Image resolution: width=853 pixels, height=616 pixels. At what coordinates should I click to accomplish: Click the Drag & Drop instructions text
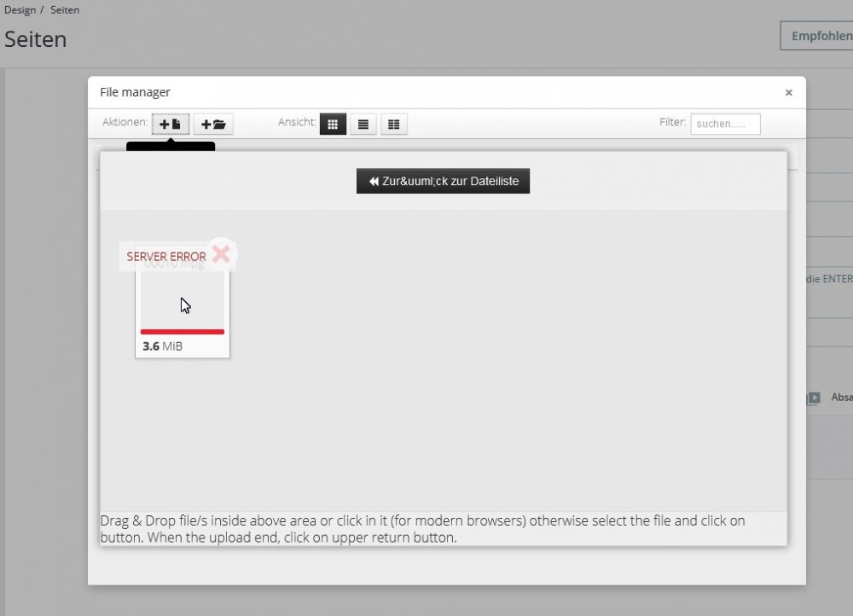(423, 529)
